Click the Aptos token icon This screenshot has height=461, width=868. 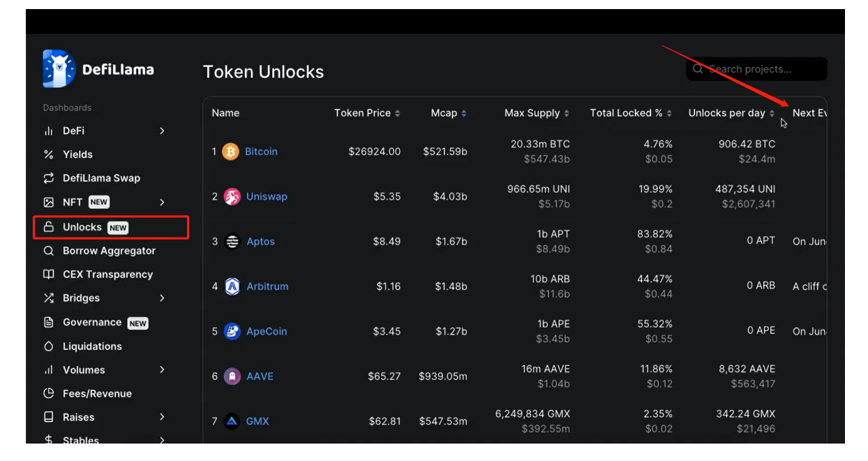click(232, 242)
